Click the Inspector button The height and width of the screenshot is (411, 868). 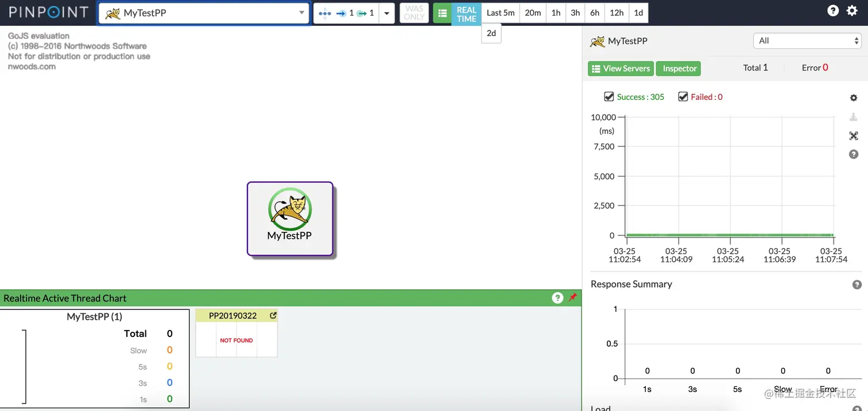tap(679, 68)
